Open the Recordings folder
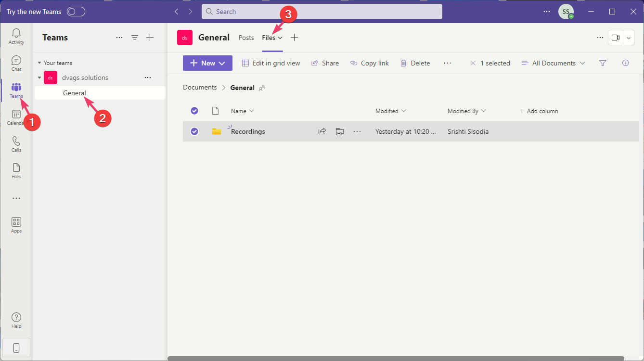The width and height of the screenshot is (644, 361). pyautogui.click(x=248, y=131)
